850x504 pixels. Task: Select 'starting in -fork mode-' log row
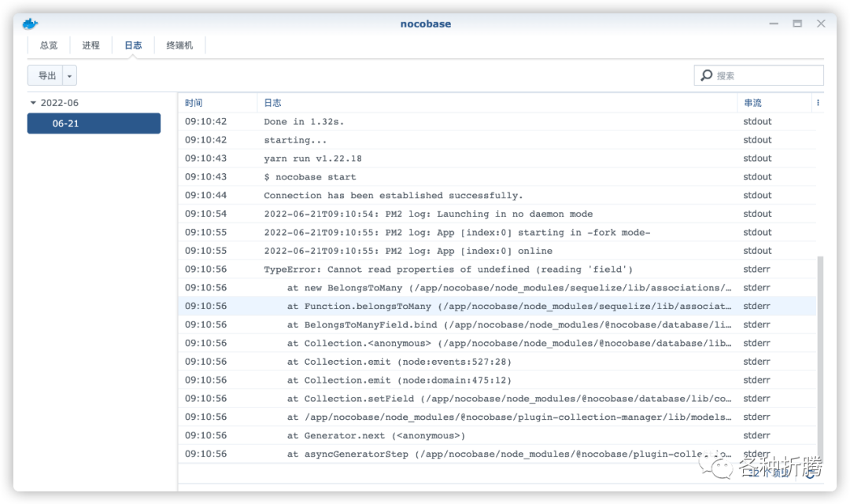point(497,232)
